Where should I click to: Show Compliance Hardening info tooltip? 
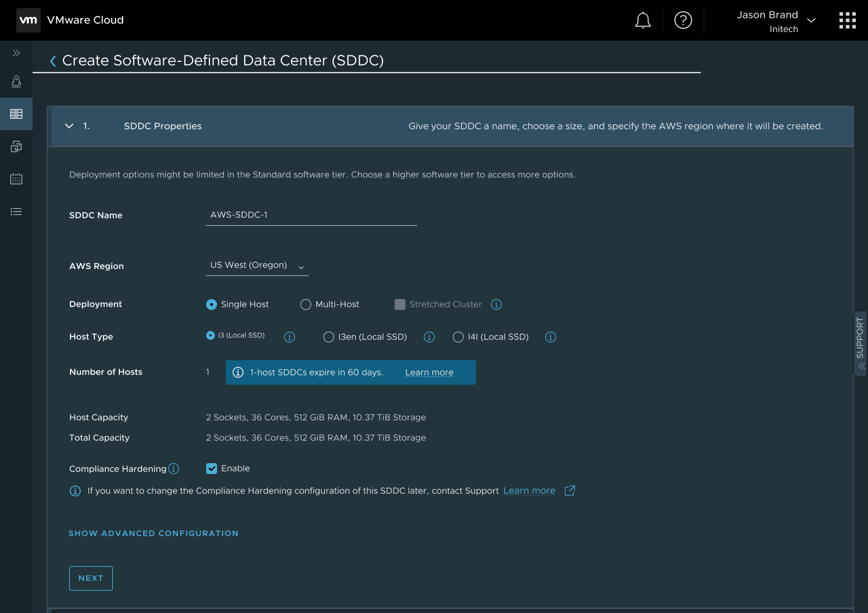pos(174,468)
